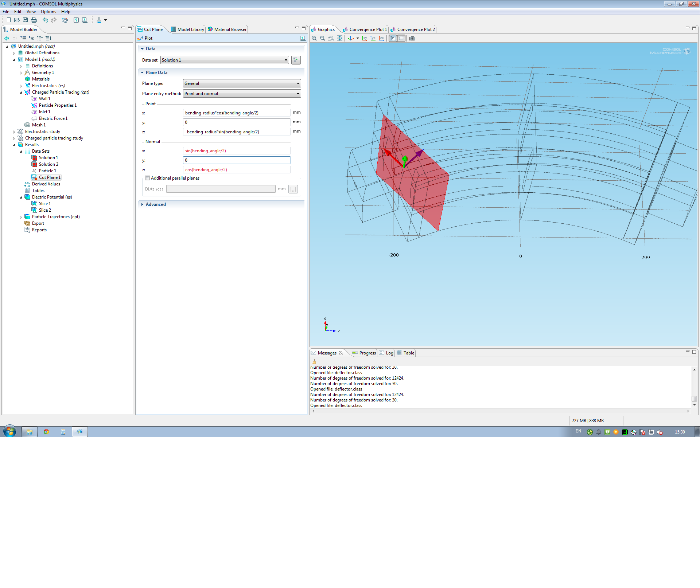Screen dimensions: 700x588
Task: Click the Zoom Extents icon in Graphics
Action: (x=339, y=38)
